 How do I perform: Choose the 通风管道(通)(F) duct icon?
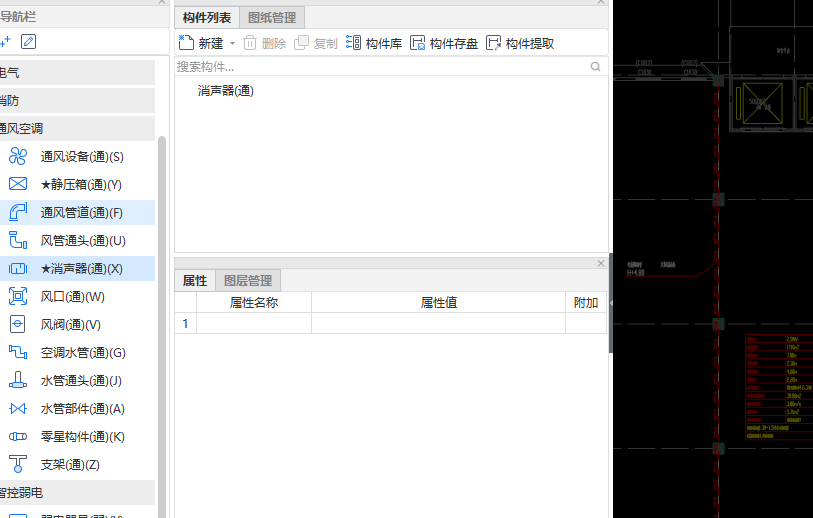tap(18, 212)
